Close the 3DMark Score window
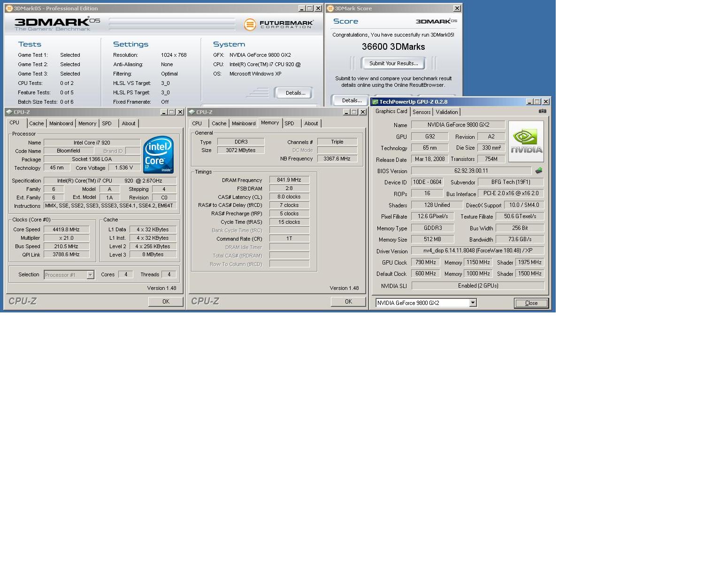The image size is (728, 562). 457,8
